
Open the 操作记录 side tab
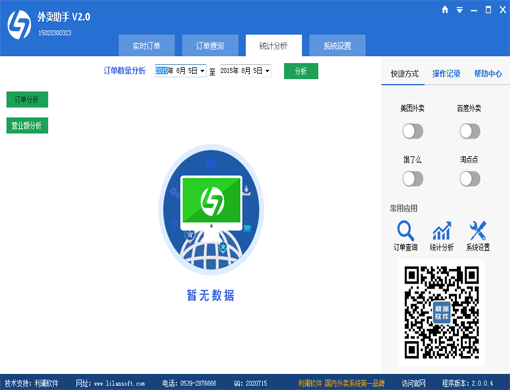[x=446, y=74]
